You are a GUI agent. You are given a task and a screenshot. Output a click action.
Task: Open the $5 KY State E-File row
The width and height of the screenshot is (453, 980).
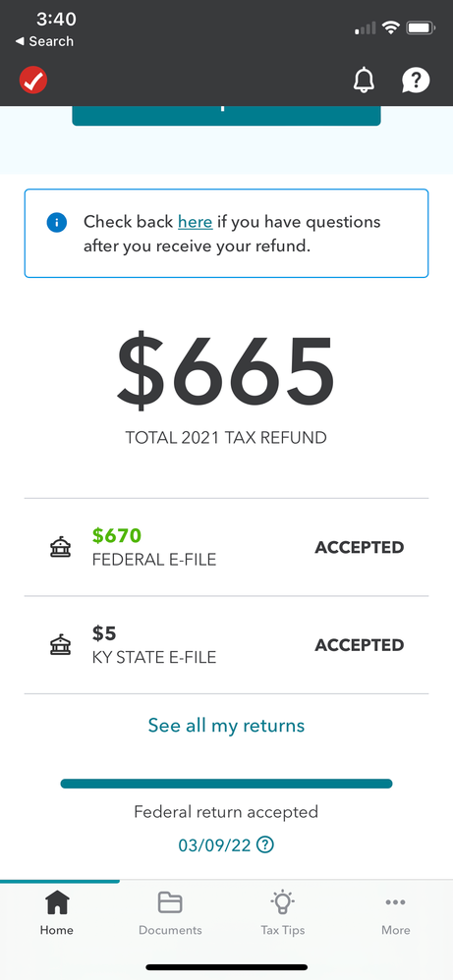(x=226, y=645)
